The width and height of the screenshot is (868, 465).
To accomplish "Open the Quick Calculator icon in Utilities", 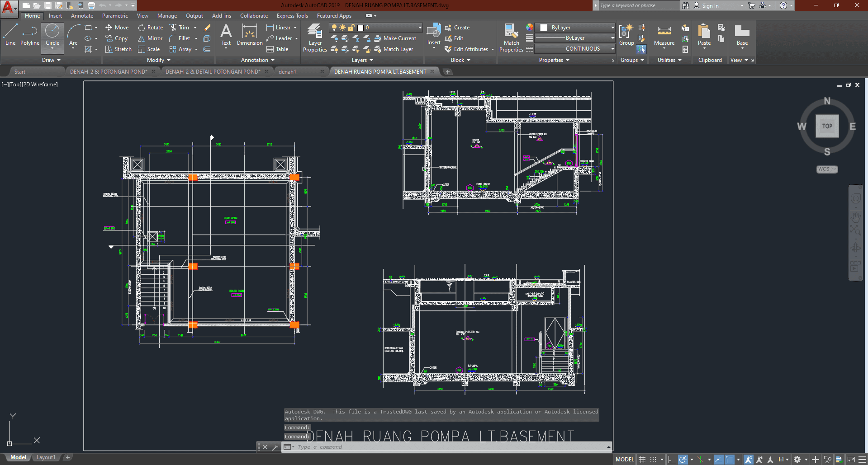I will click(x=685, y=49).
